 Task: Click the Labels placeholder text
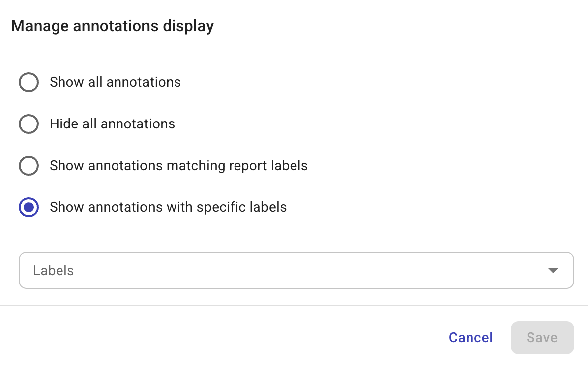coord(53,270)
